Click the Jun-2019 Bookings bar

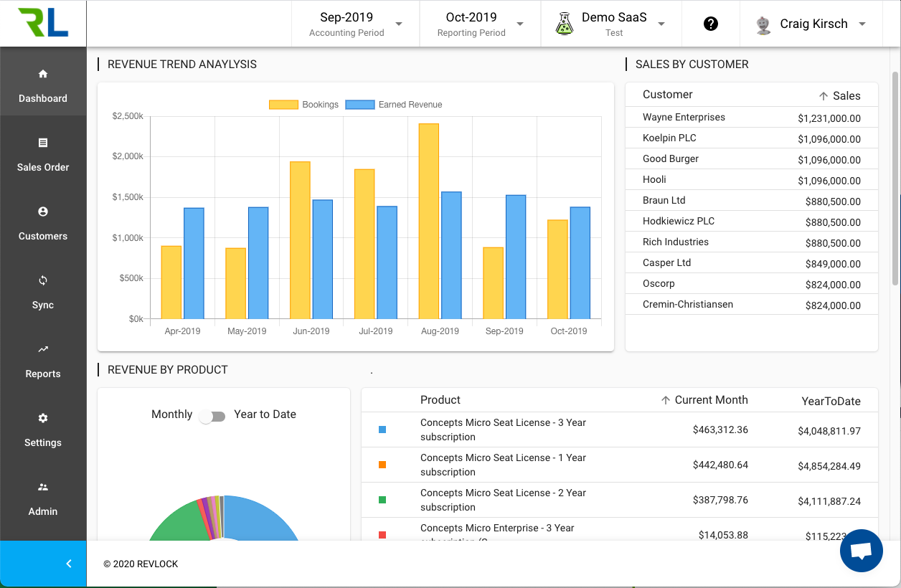[300, 240]
